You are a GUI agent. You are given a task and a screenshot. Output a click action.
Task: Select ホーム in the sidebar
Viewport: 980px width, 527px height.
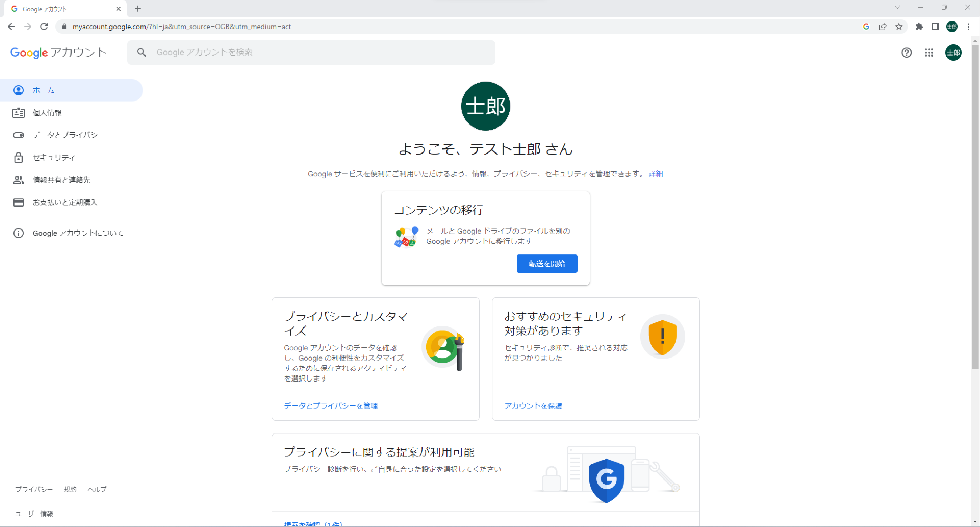(71, 90)
